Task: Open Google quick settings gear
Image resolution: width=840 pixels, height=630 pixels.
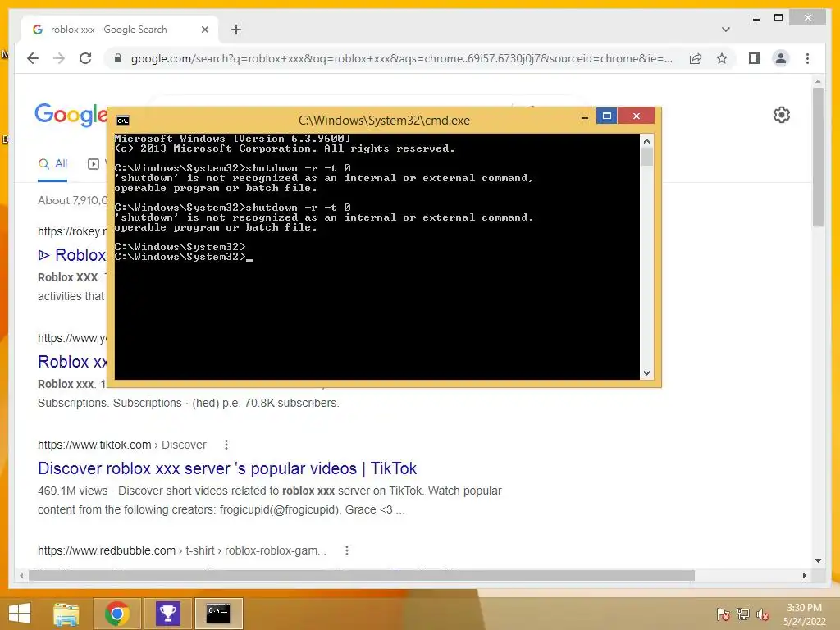Action: point(782,115)
